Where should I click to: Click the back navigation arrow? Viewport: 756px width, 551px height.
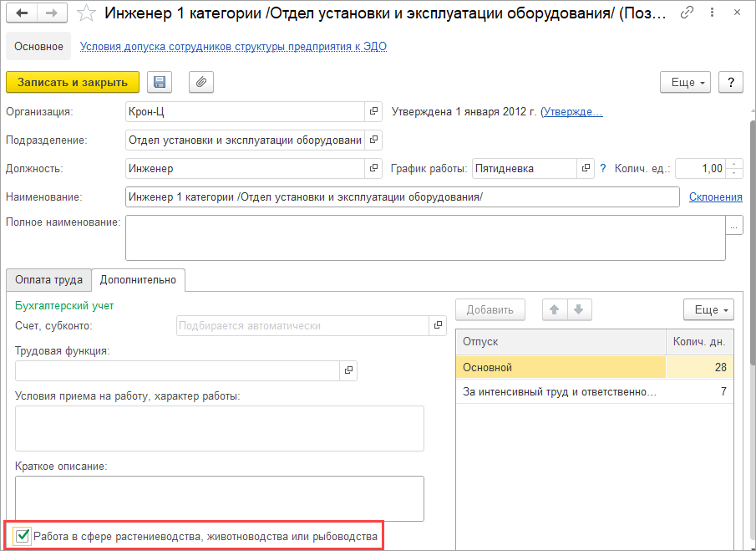(23, 13)
